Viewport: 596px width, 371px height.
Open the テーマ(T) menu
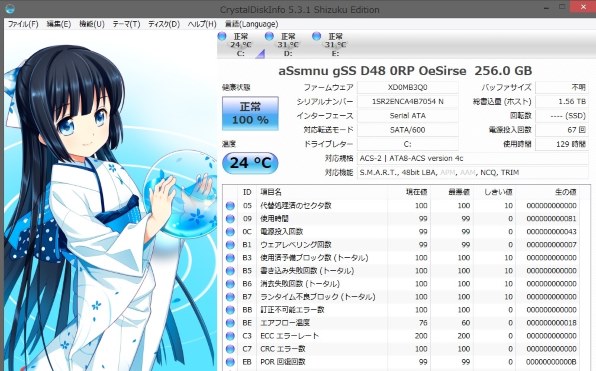[x=126, y=24]
